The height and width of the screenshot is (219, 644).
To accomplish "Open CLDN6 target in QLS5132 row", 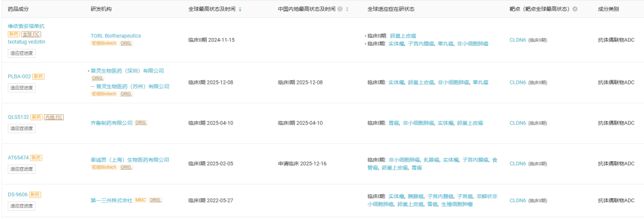I will tap(518, 123).
